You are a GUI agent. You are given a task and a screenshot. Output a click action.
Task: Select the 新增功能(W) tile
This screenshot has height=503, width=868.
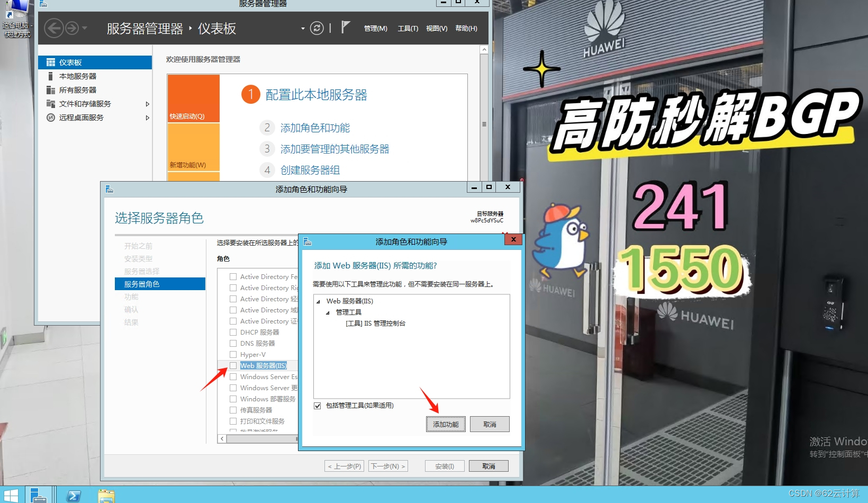tap(194, 147)
